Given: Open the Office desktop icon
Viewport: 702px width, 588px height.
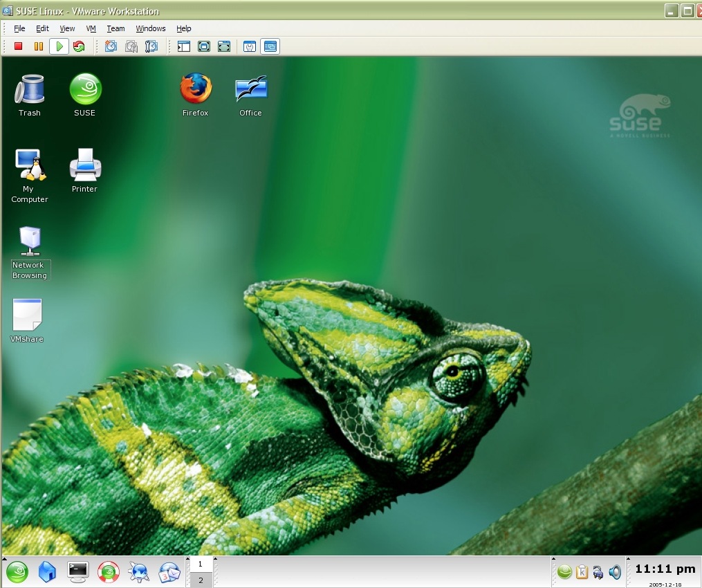Looking at the screenshot, I should [250, 89].
